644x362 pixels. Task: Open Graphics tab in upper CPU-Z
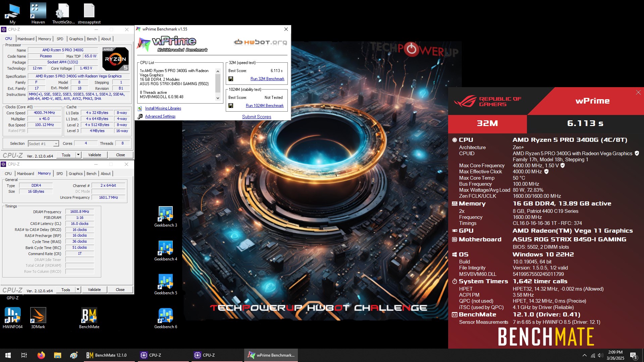coord(76,39)
